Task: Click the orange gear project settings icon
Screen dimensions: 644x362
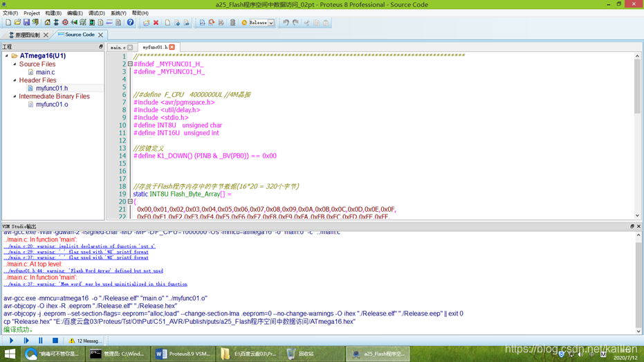Action: pos(244,23)
